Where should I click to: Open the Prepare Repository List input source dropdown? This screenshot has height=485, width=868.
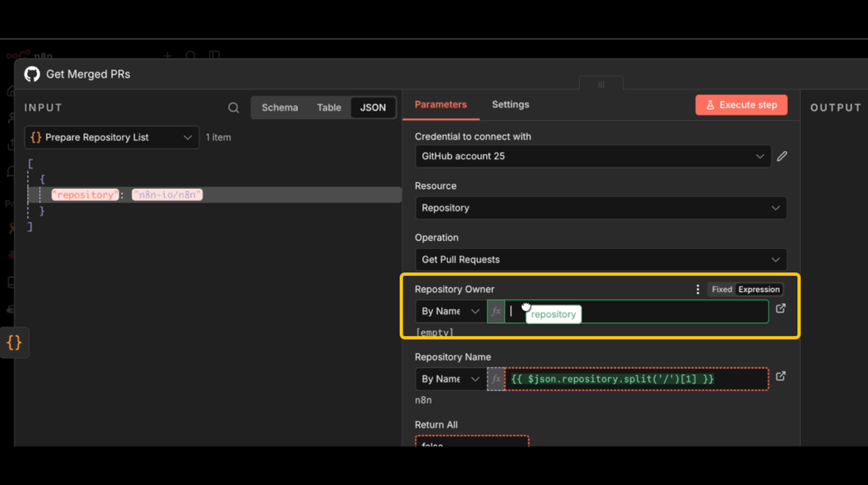111,137
